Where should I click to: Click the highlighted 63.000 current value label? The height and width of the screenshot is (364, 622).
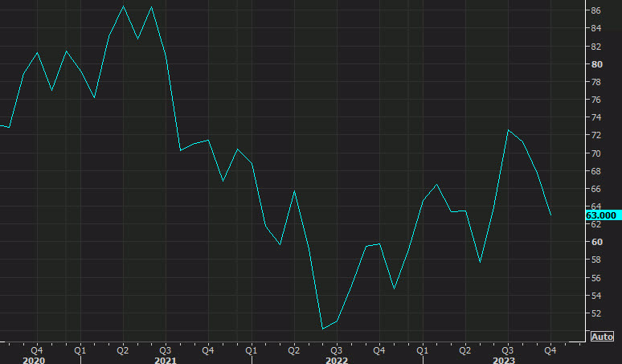click(601, 215)
